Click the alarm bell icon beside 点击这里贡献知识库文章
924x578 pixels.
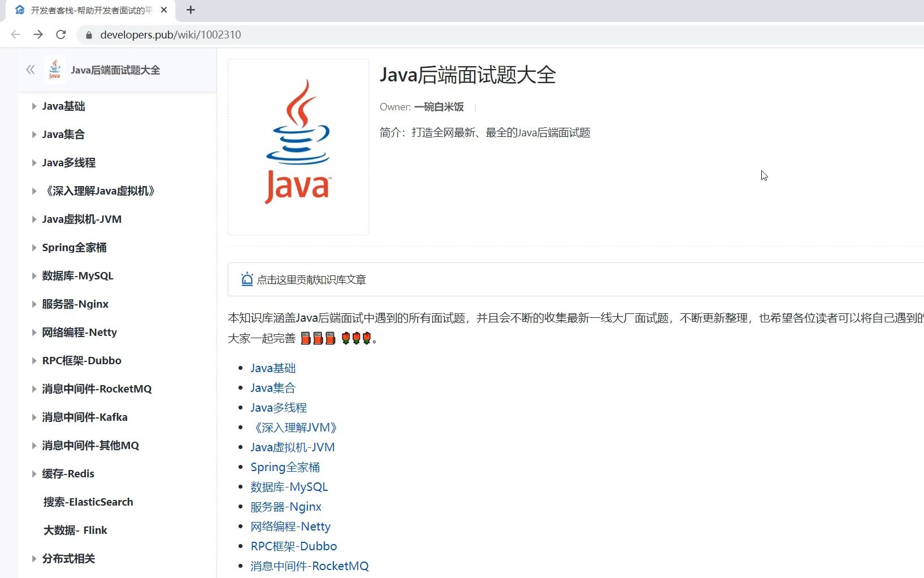click(x=247, y=279)
